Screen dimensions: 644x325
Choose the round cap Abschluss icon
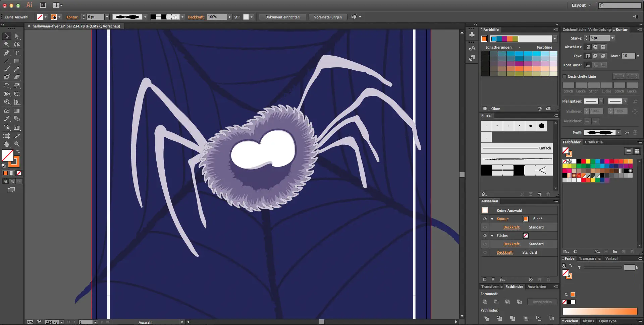595,47
